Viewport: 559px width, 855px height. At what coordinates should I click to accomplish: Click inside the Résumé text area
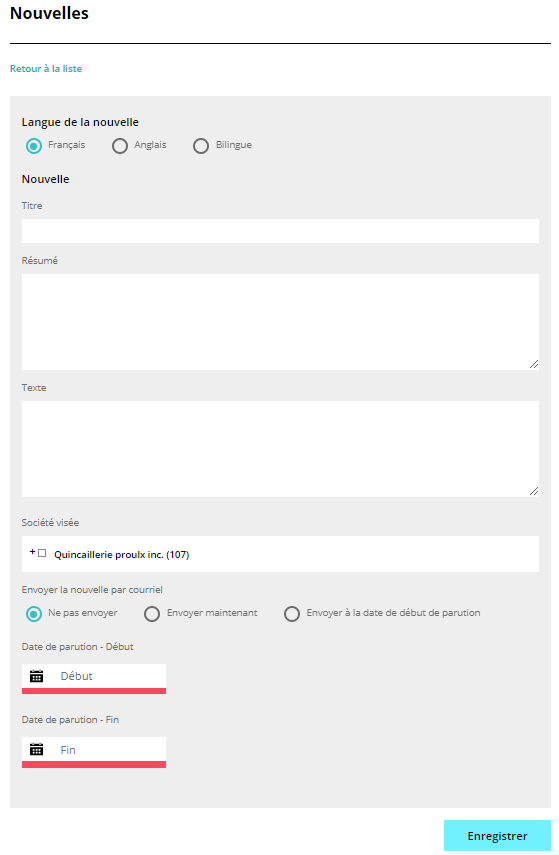[x=280, y=322]
